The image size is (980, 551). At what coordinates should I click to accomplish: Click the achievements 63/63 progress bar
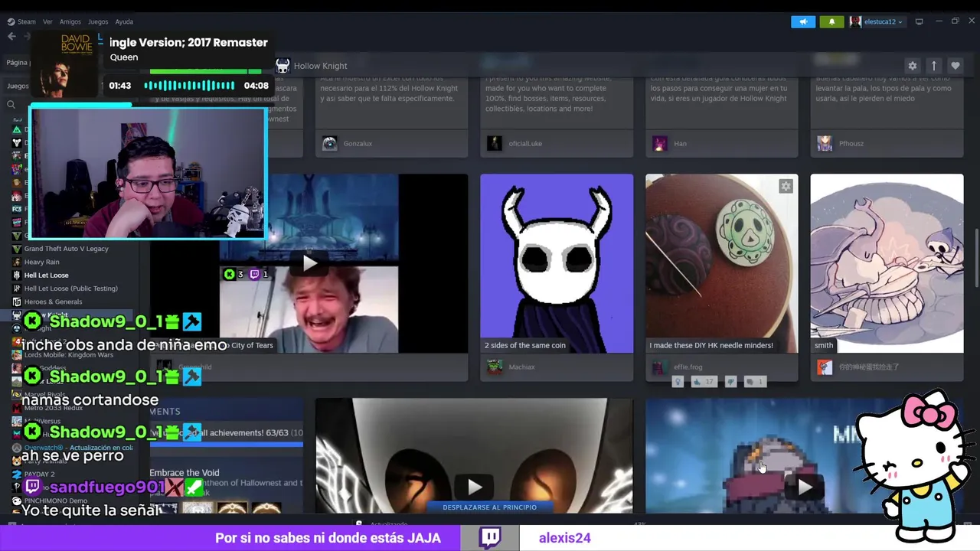point(226,443)
